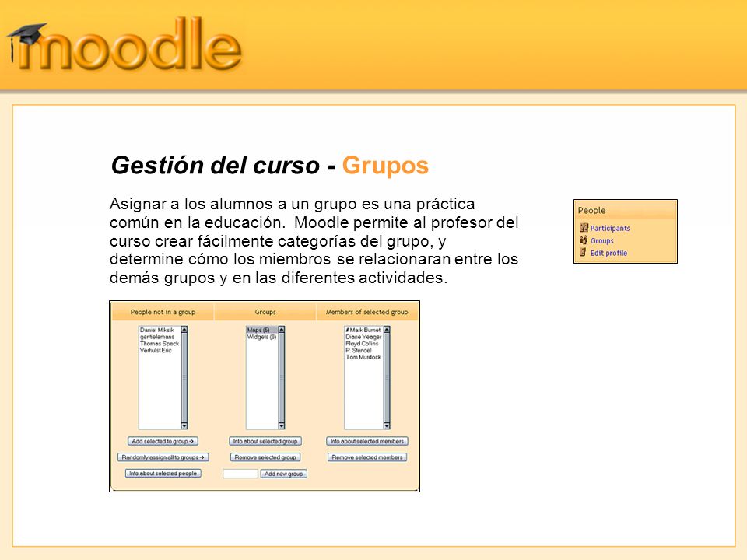Select Diane Yeager in members list
Image resolution: width=747 pixels, height=560 pixels.
click(x=363, y=337)
